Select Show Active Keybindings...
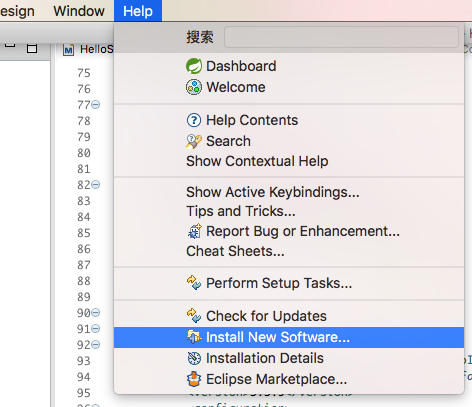This screenshot has height=407, width=472. click(x=289, y=192)
